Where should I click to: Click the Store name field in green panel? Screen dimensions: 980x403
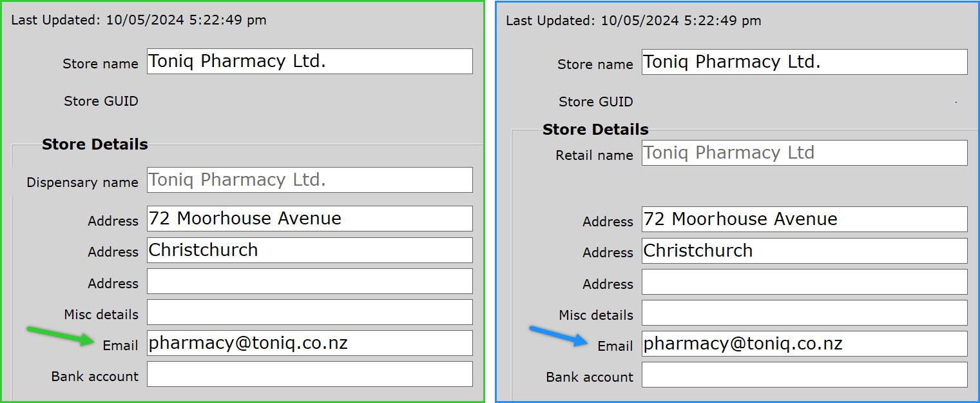[310, 61]
